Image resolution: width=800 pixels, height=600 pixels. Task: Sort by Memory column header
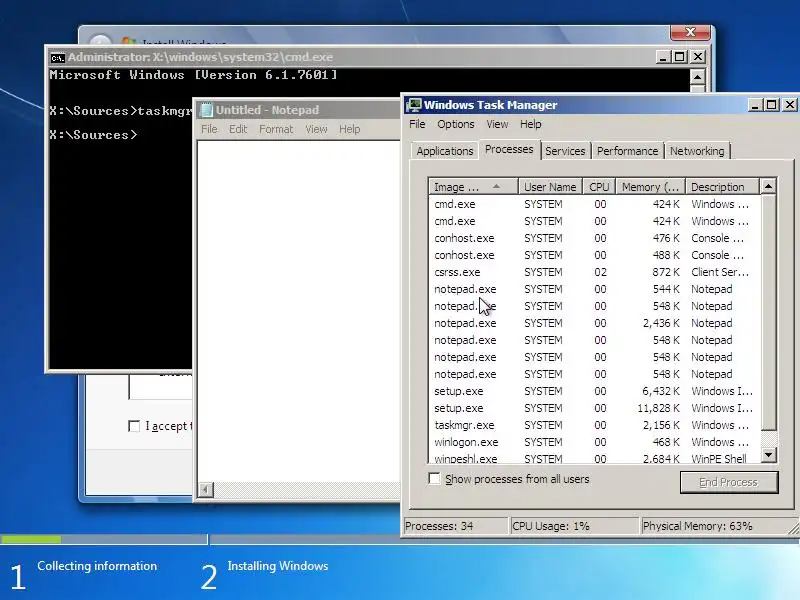click(650, 187)
